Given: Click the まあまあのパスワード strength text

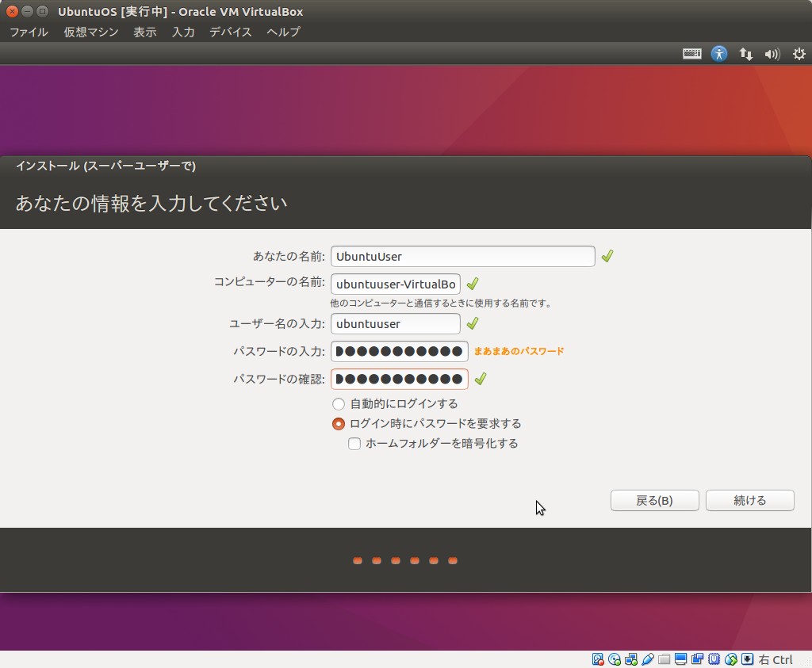Looking at the screenshot, I should coord(519,351).
